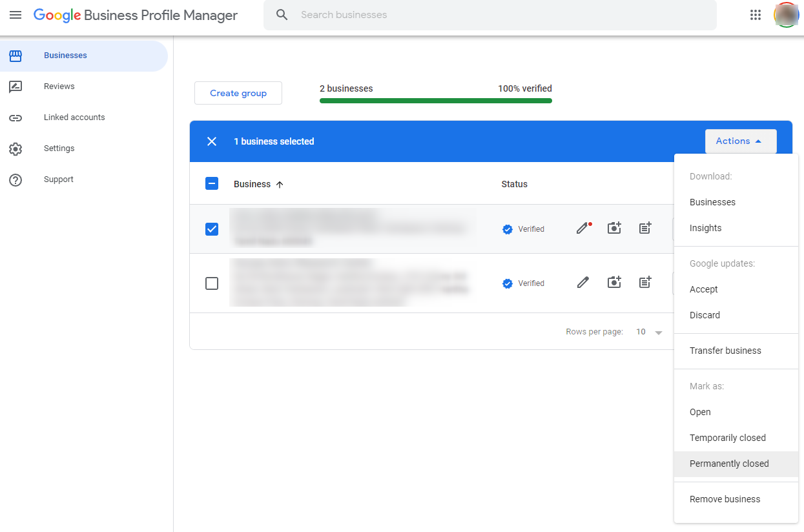The width and height of the screenshot is (804, 532).
Task: Choose Remove business option
Action: point(736,499)
